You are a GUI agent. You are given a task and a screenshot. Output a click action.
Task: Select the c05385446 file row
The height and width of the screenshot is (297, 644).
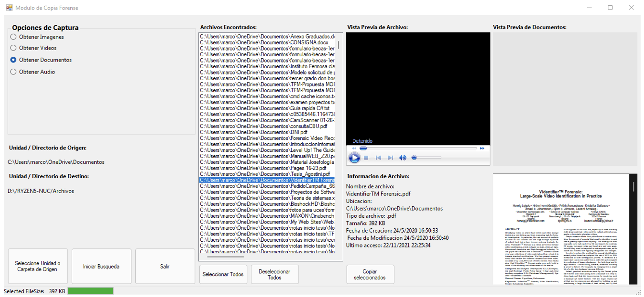click(267, 114)
